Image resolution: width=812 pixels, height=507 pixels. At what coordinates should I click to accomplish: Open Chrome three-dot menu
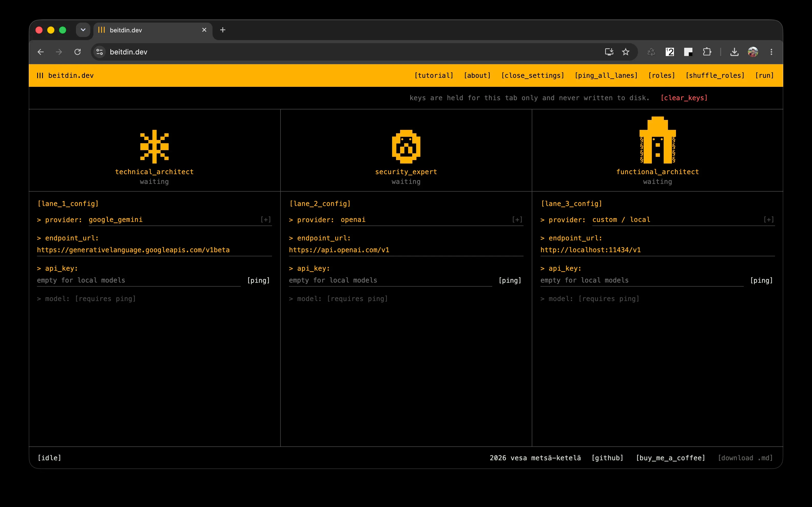pyautogui.click(x=771, y=52)
